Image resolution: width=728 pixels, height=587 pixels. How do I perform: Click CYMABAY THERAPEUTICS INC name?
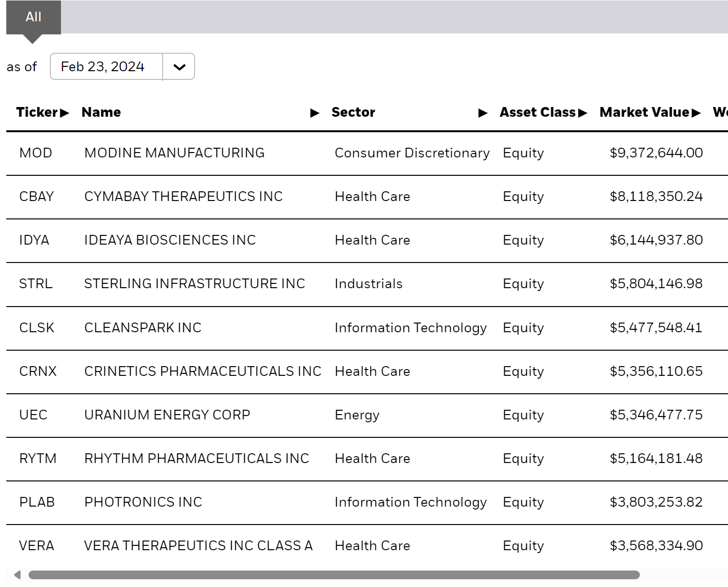point(183,197)
